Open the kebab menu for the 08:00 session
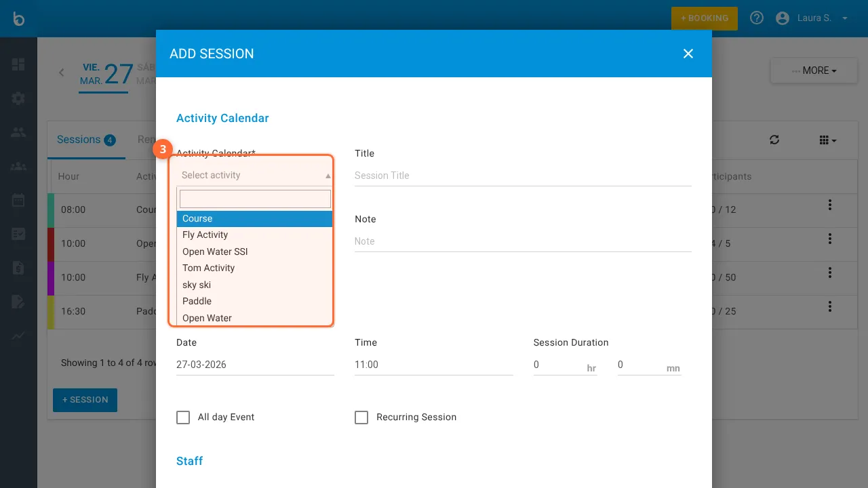The width and height of the screenshot is (868, 488). point(829,205)
